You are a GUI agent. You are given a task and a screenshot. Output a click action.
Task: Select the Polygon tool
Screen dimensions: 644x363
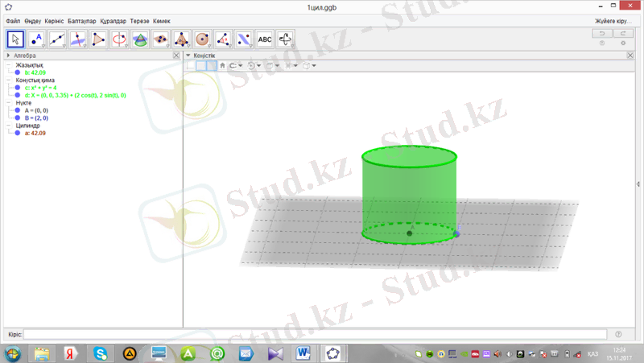click(x=98, y=38)
